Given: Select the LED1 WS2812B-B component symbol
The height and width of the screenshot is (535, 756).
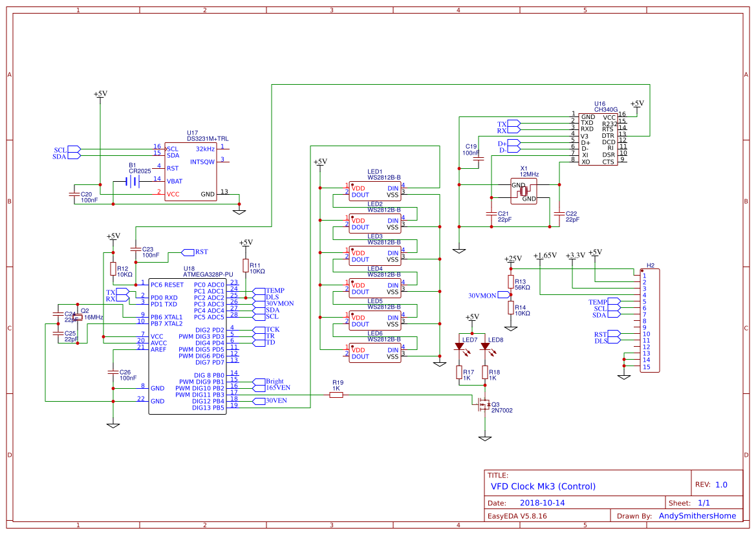Looking at the screenshot, I should 375,191.
